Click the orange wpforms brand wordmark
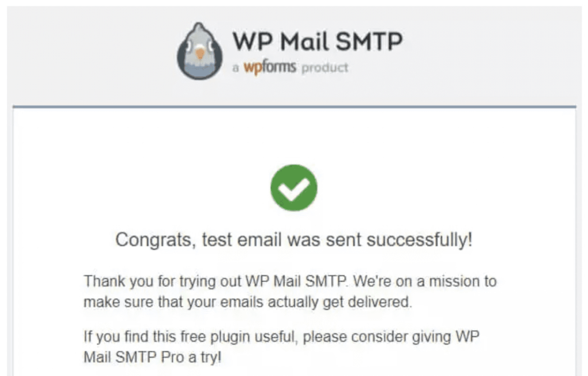This screenshot has width=588, height=376. (x=269, y=67)
